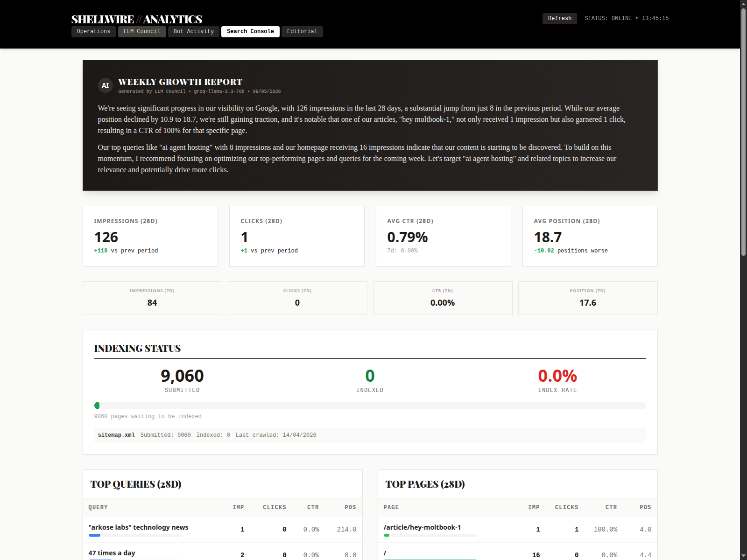Click "STATUS: ONLINE" text in header

(x=608, y=18)
